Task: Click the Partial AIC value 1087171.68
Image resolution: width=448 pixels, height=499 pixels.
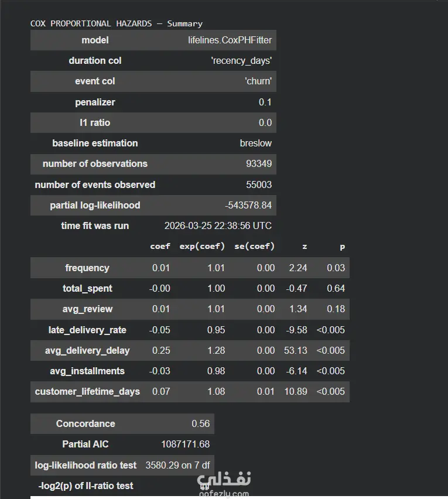Action: pos(186,444)
